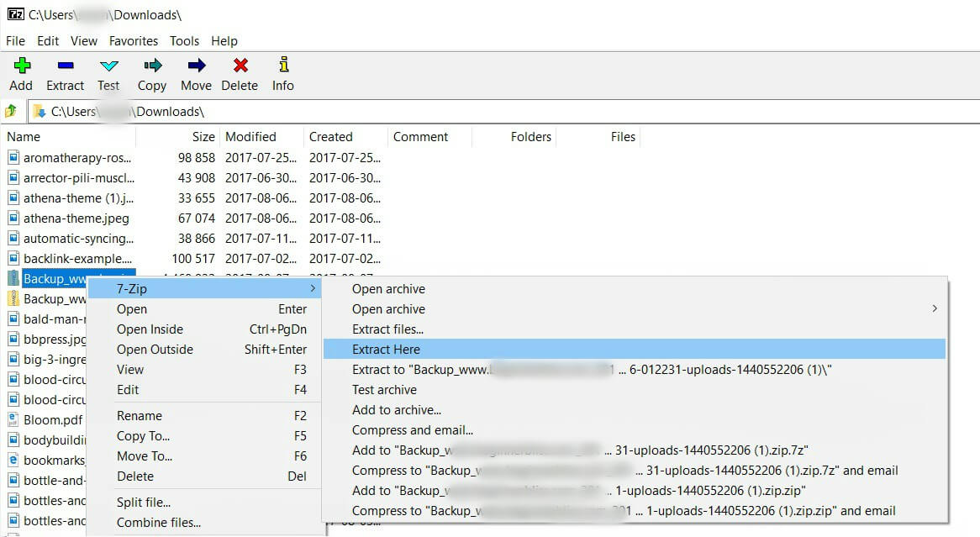Image resolution: width=980 pixels, height=537 pixels.
Task: Select the bbpress.jpg file icon
Action: [x=13, y=339]
